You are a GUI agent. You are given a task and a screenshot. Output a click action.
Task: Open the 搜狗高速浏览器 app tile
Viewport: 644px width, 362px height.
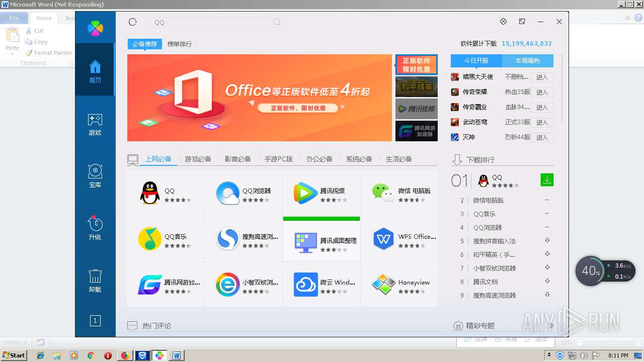pos(244,239)
